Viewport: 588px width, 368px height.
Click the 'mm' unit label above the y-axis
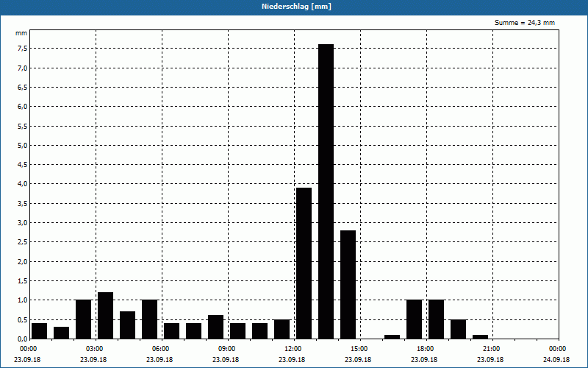coord(21,33)
